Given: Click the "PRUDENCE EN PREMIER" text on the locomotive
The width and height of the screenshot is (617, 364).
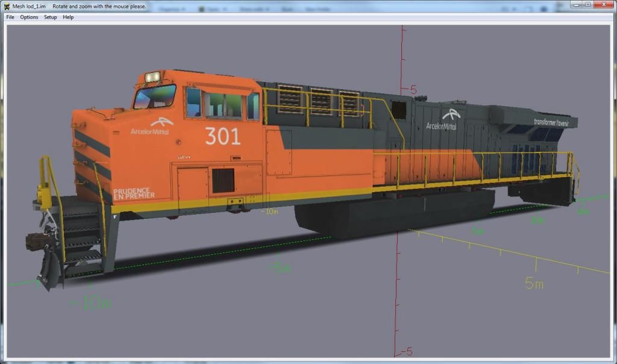Looking at the screenshot, I should coord(133,193).
